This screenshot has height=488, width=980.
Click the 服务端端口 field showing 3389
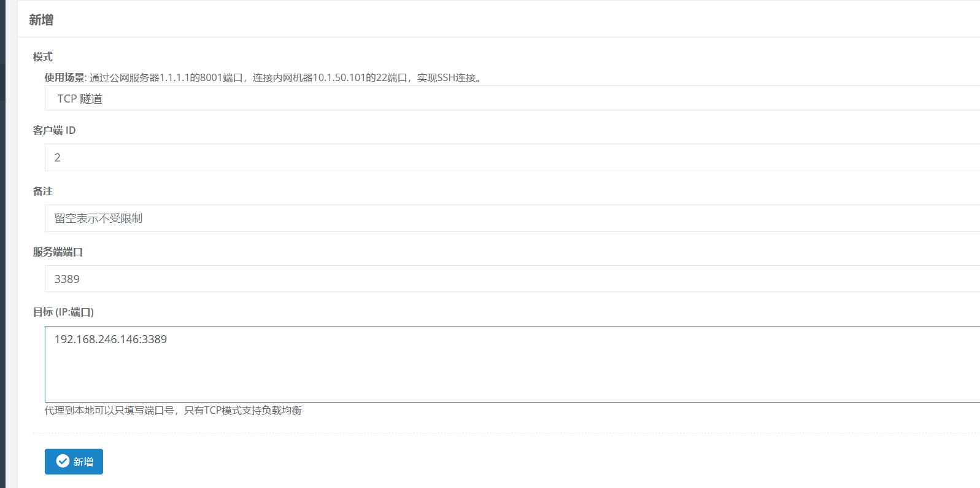point(512,279)
